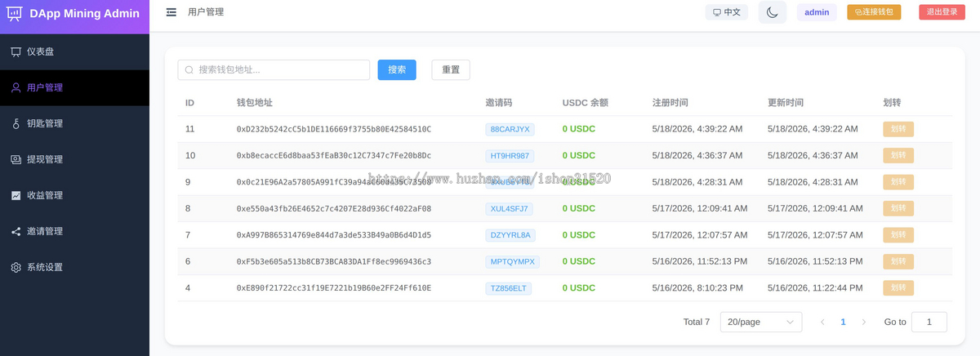
Task: Open 仪表盘 dashboard menu item
Action: [x=74, y=51]
